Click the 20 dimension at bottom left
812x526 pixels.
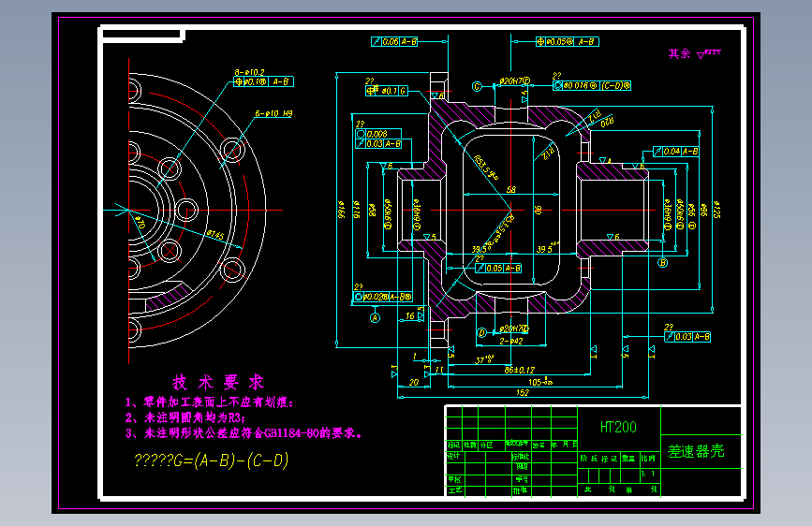[x=414, y=383]
